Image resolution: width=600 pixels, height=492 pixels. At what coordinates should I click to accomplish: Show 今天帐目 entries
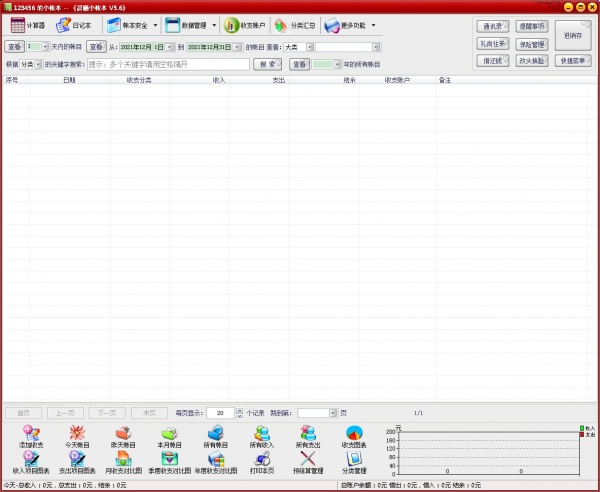(77, 435)
